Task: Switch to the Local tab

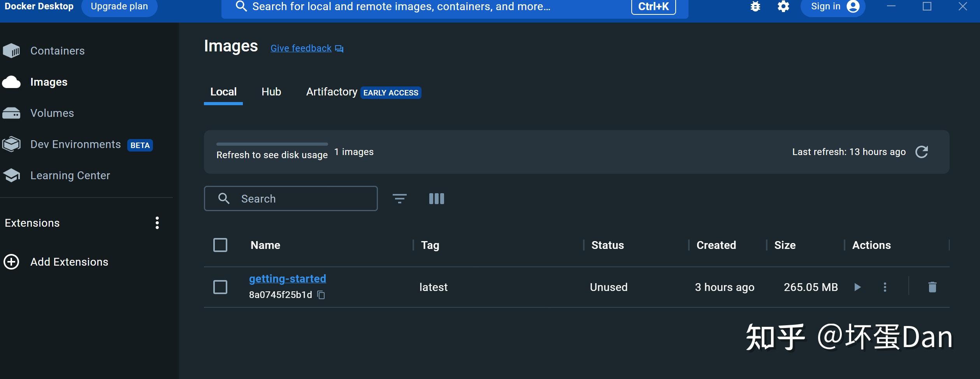Action: tap(223, 92)
